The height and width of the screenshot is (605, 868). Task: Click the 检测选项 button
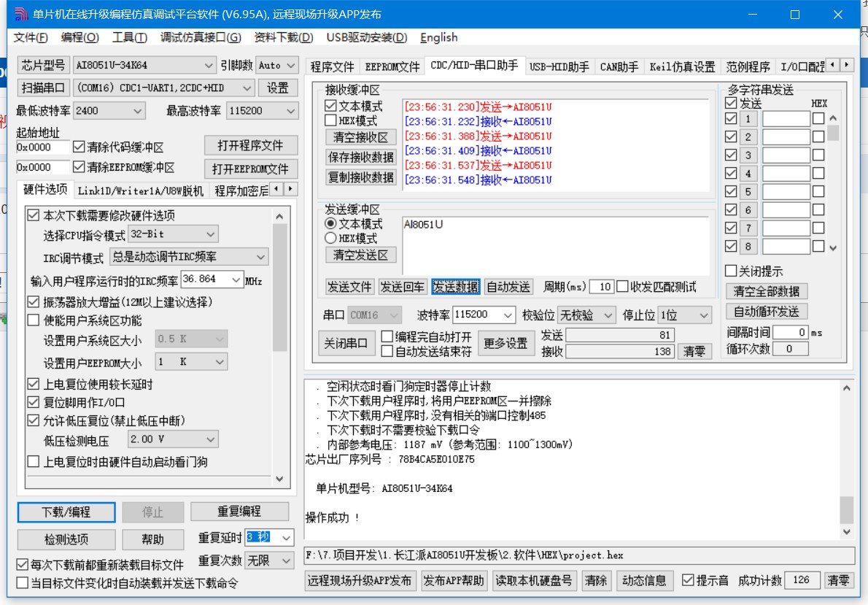(66, 539)
